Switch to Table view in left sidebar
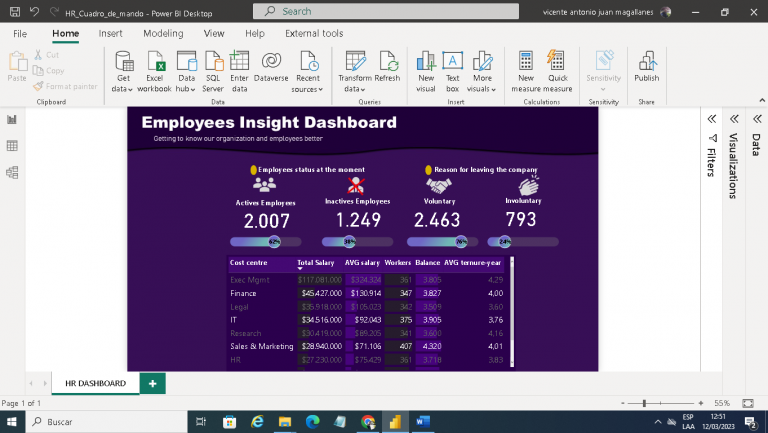The height and width of the screenshot is (433, 768). (13, 146)
